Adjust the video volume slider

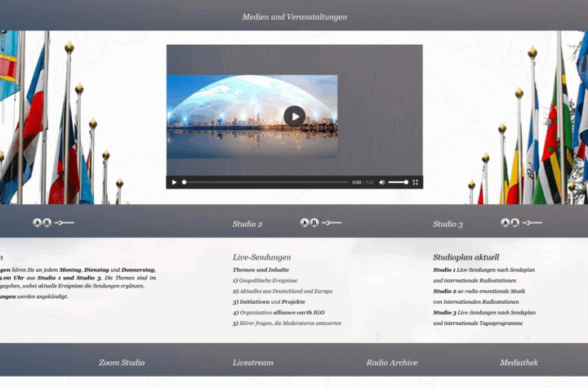[398, 182]
